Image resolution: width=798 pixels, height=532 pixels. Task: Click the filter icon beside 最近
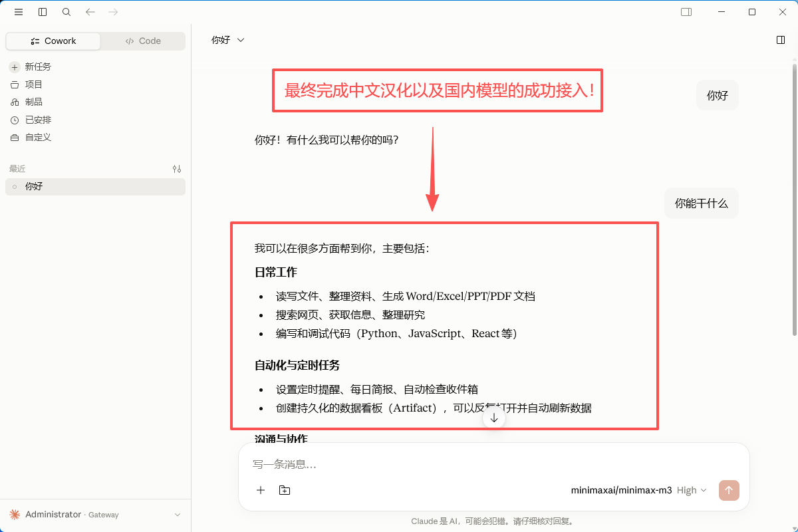(177, 169)
